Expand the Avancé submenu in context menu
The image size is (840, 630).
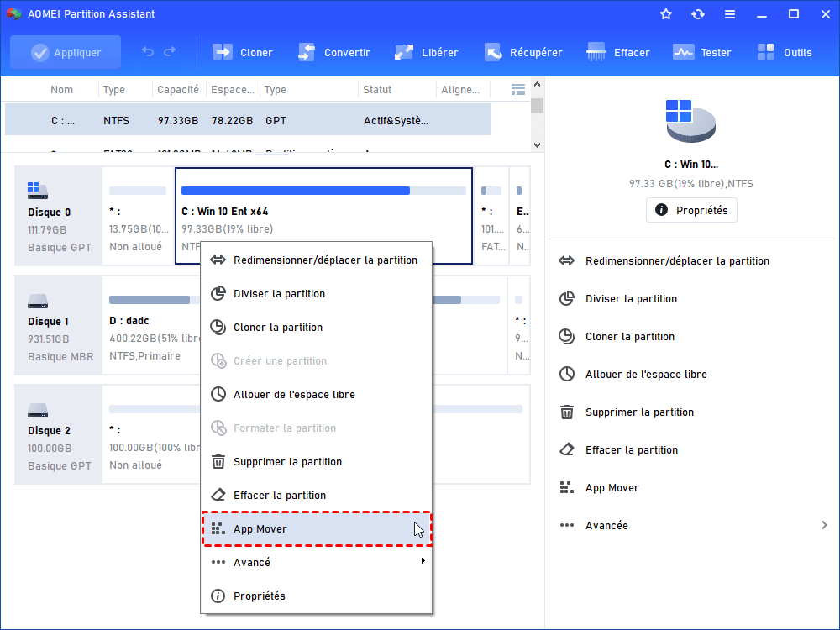(x=316, y=563)
